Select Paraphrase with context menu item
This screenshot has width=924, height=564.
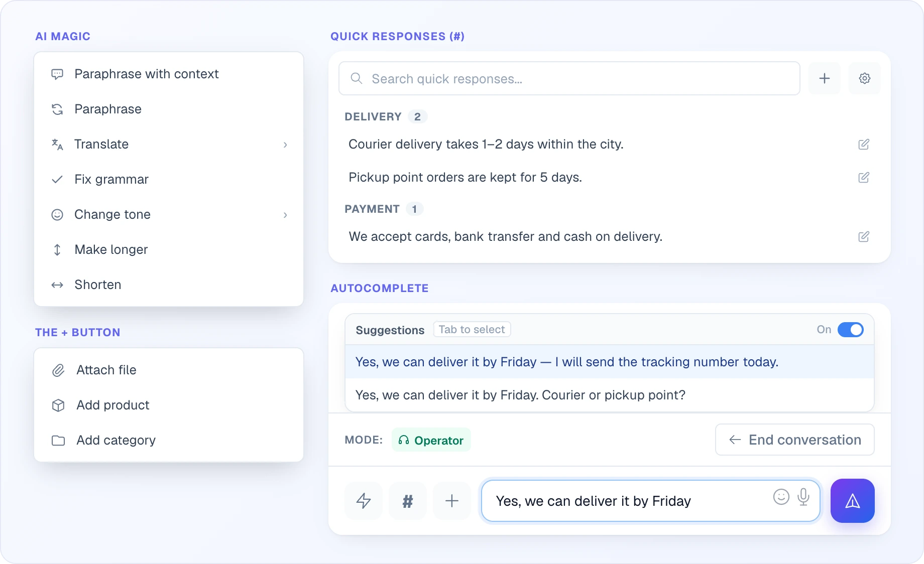click(x=169, y=74)
